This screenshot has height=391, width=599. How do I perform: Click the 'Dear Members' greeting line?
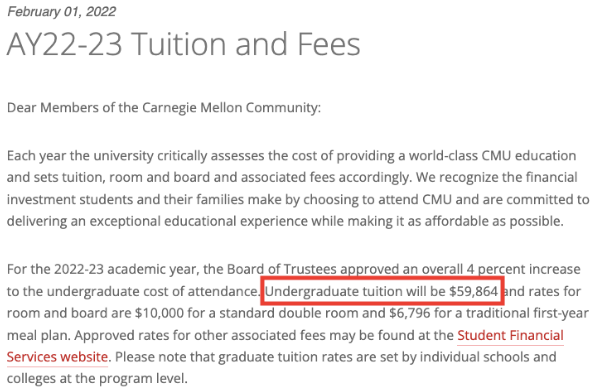click(164, 108)
